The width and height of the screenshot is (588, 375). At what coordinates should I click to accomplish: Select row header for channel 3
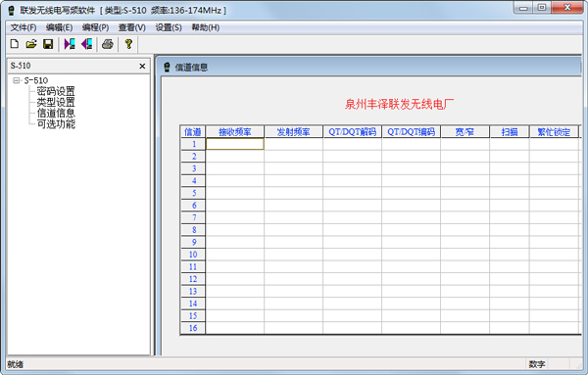click(x=193, y=168)
